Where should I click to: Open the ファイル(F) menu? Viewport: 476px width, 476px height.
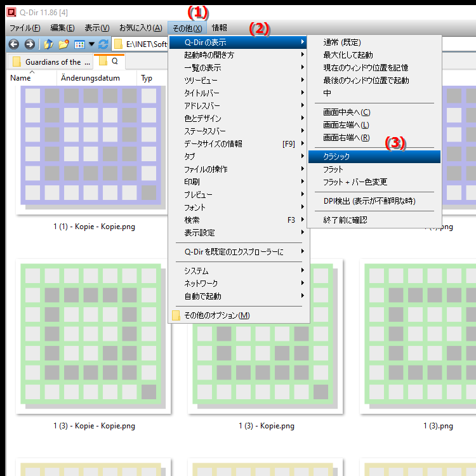(25, 28)
